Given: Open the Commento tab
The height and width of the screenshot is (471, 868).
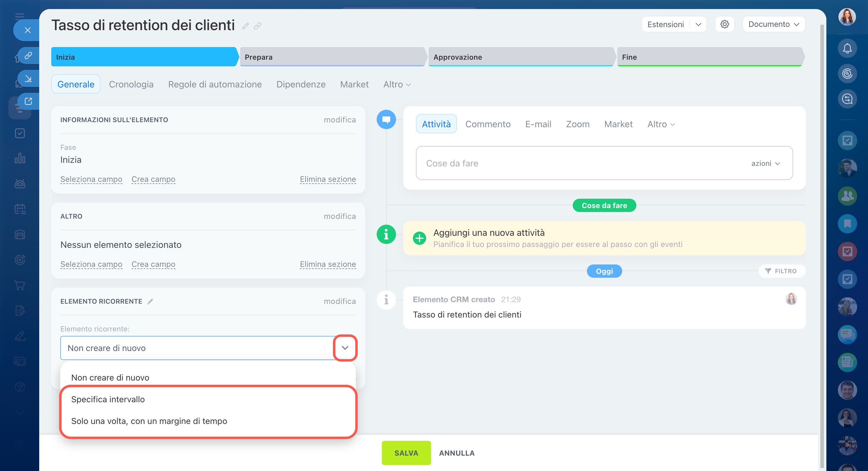Looking at the screenshot, I should click(x=488, y=124).
